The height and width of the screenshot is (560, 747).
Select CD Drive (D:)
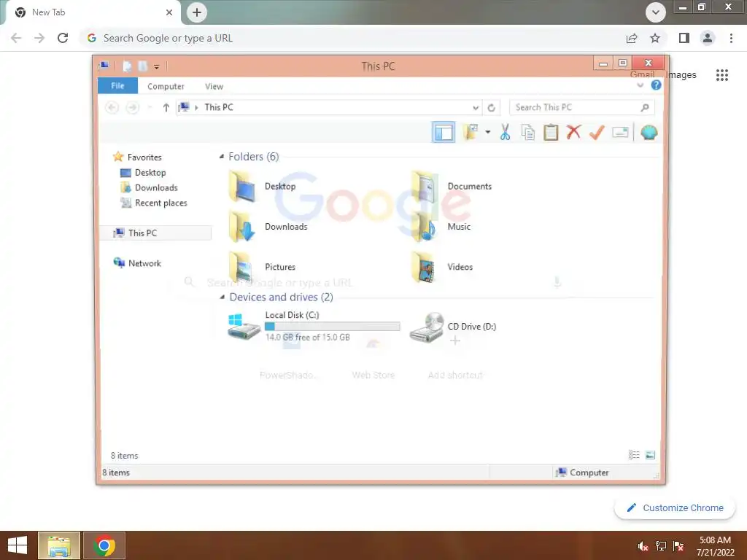tap(453, 327)
